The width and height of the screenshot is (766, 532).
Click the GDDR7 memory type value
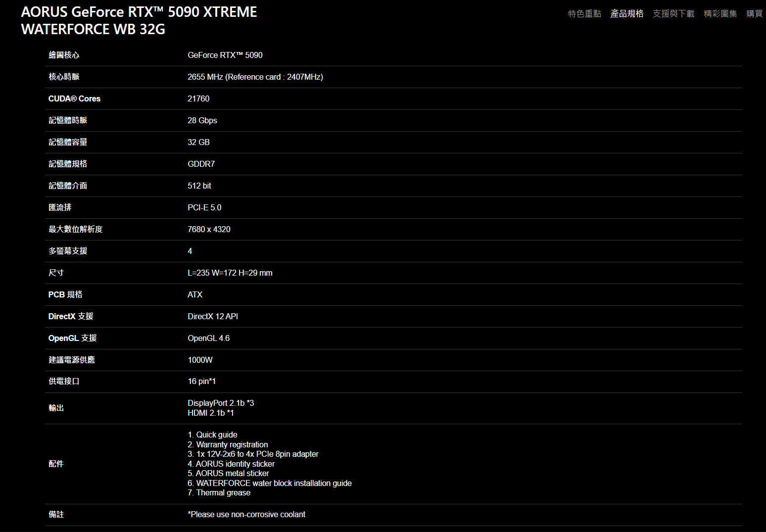201,164
